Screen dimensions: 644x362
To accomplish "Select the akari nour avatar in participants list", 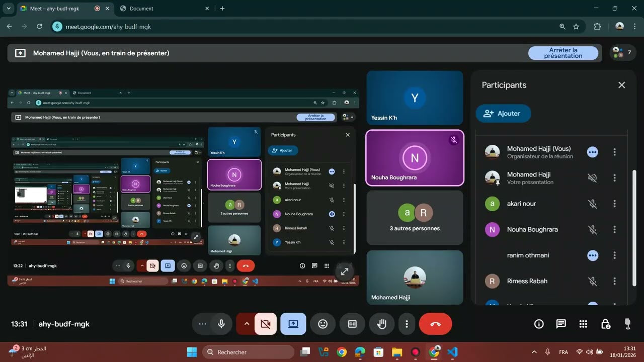I will tap(492, 204).
